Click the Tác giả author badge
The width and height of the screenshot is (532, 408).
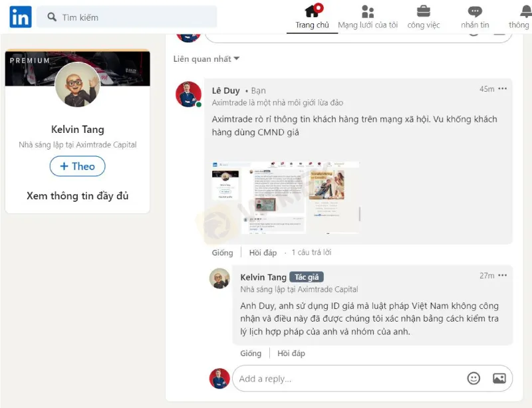(307, 277)
